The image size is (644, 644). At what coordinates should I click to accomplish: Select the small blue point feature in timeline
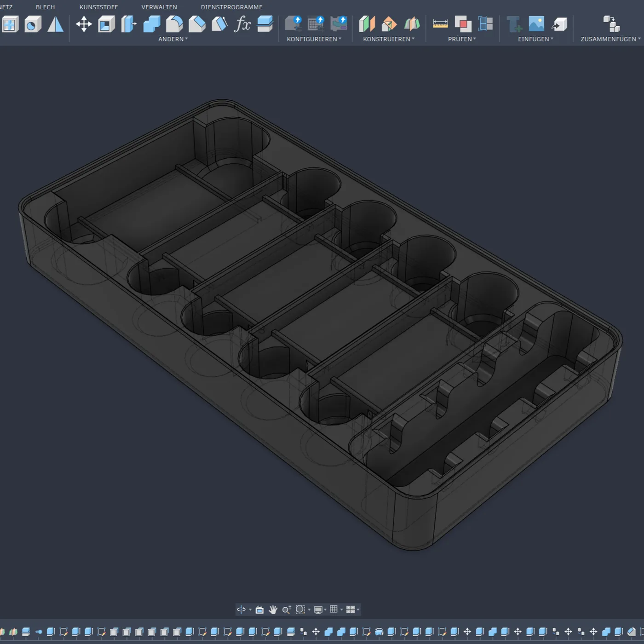[39, 632]
